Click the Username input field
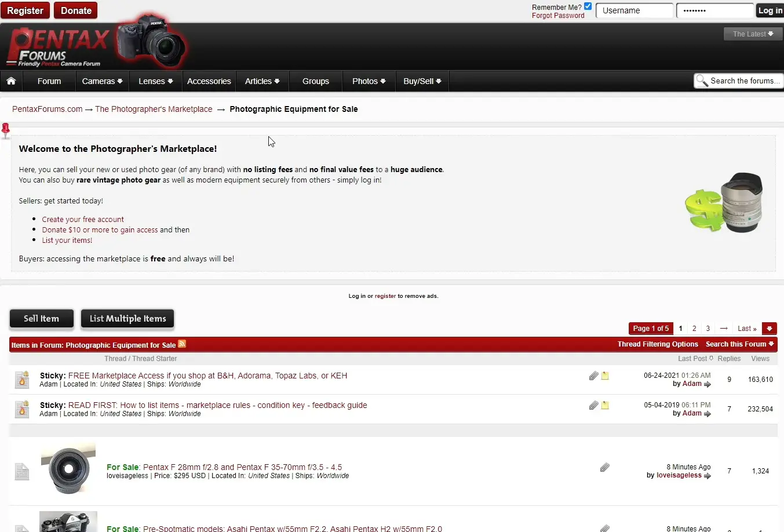The image size is (784, 532). point(635,10)
